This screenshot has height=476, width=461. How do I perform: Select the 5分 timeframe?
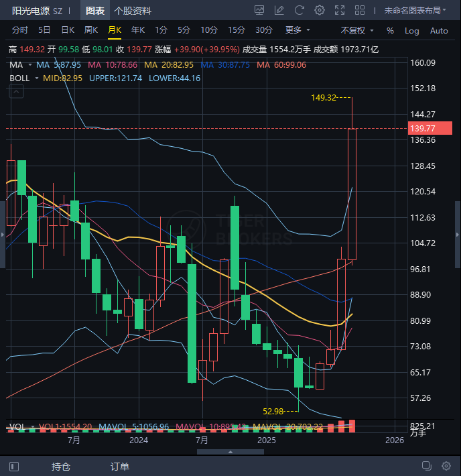tap(184, 30)
